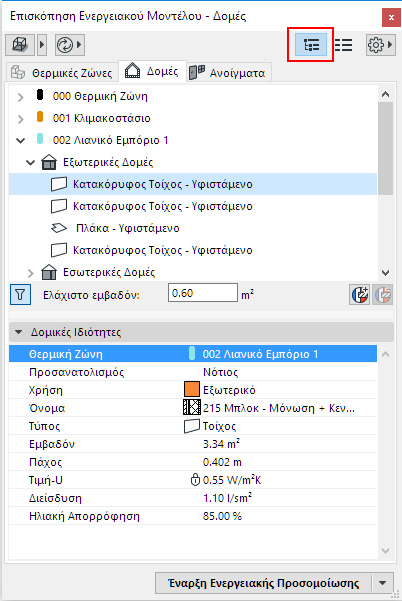Switch to flat list view mode
This screenshot has height=601, width=402.
tap(343, 45)
